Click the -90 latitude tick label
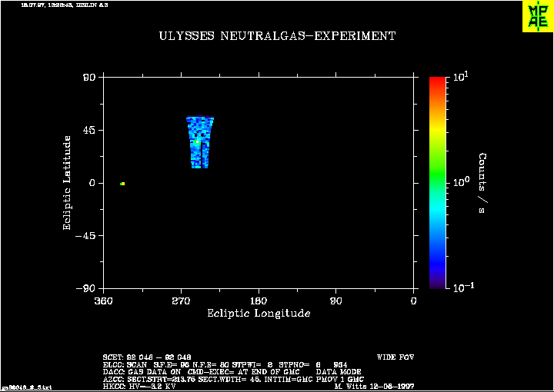 pos(86,288)
